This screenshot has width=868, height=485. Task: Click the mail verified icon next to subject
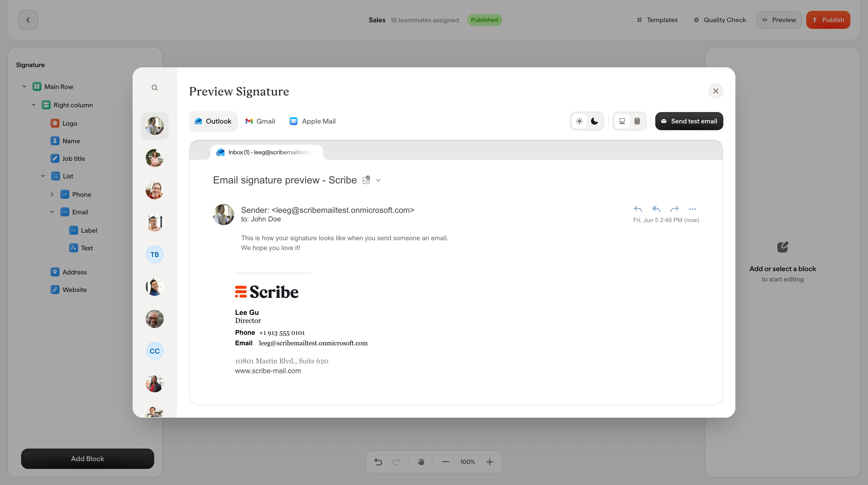coord(366,180)
